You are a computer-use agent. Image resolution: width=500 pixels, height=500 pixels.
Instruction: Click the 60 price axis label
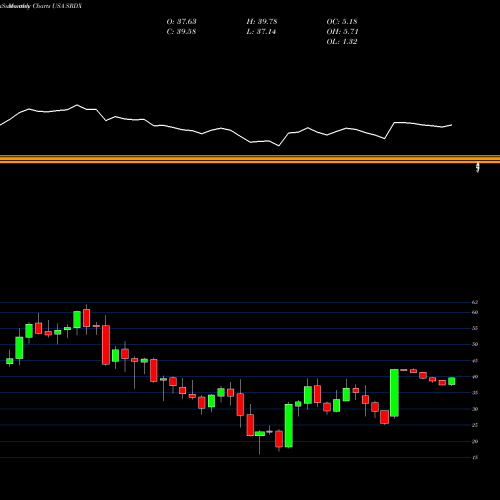point(475,312)
